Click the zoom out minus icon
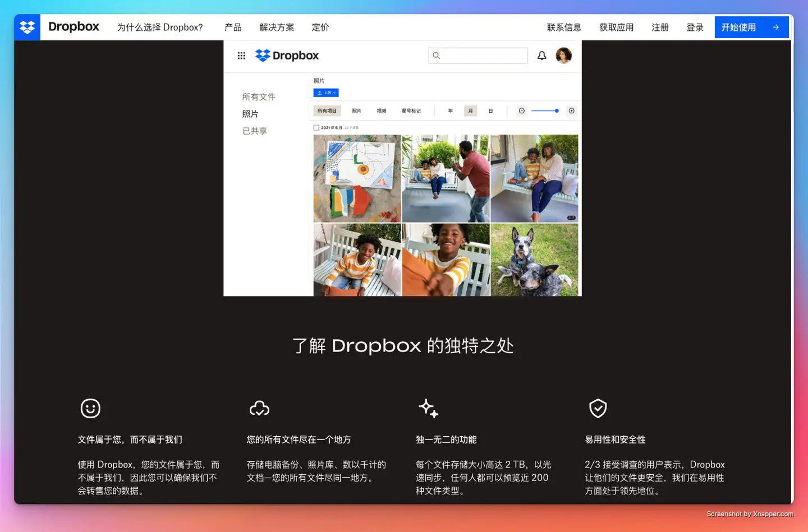This screenshot has height=532, width=808. coord(522,111)
